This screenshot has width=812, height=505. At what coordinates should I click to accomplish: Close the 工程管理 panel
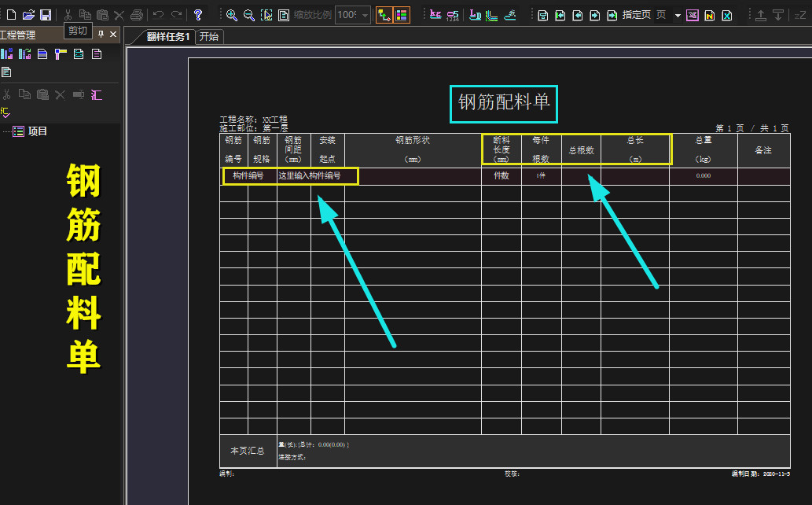click(113, 35)
